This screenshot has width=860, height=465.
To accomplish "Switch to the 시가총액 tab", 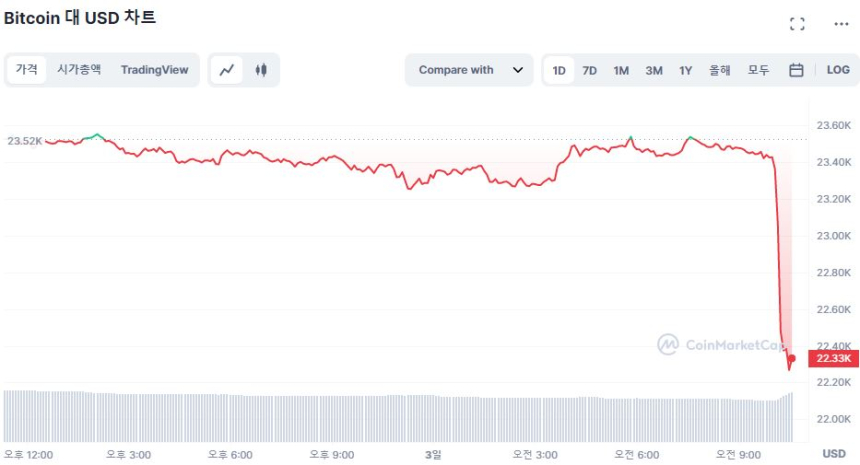I will (79, 70).
